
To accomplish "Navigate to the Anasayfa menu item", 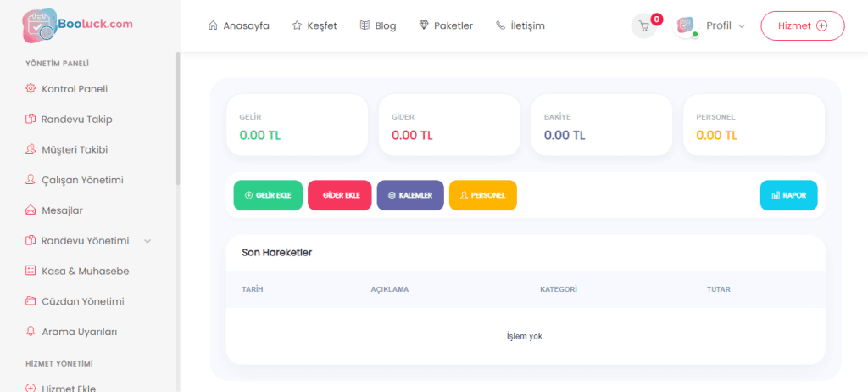I will click(238, 26).
